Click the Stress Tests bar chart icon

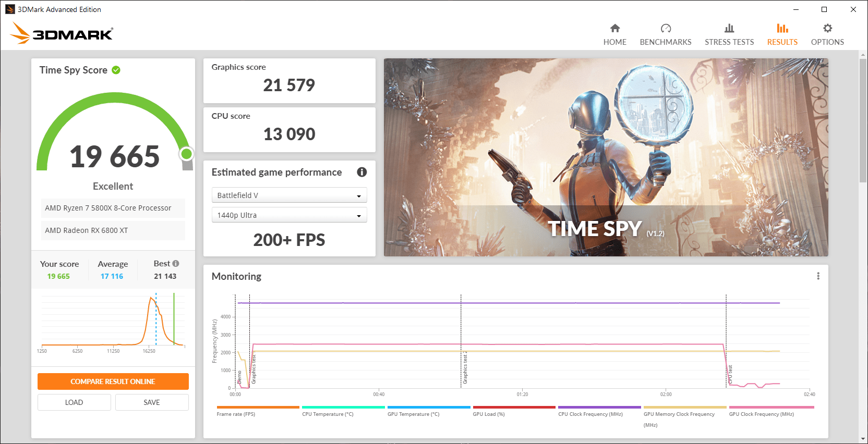[x=729, y=28]
